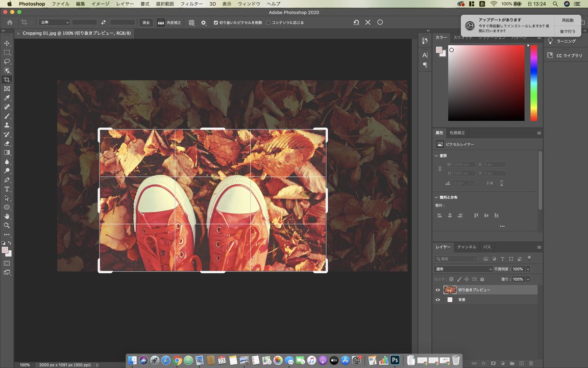Viewport: 588px width, 368px height.
Task: Click the Straighten (角度補正) tool
Action: pos(169,23)
